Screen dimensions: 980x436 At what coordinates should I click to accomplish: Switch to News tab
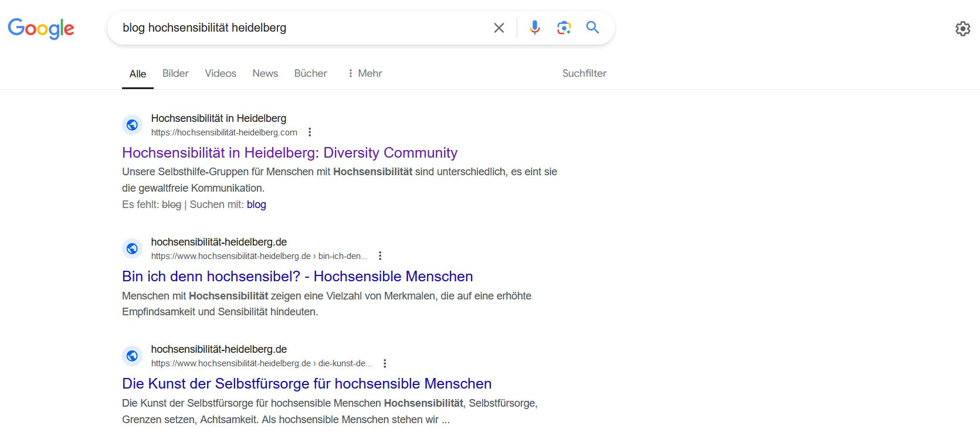[265, 73]
